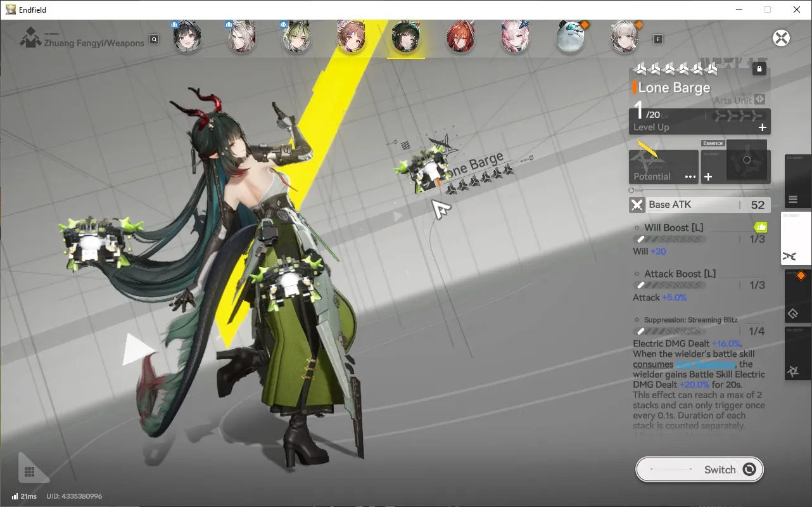Image resolution: width=812 pixels, height=507 pixels.
Task: Click the green thumbs-up badge on Will Boost
Action: (761, 227)
